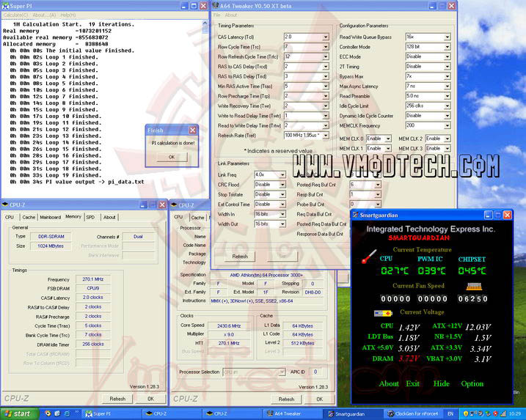
Task: Switch to ClockGen for nForce4 taskbar button
Action: coord(412,414)
